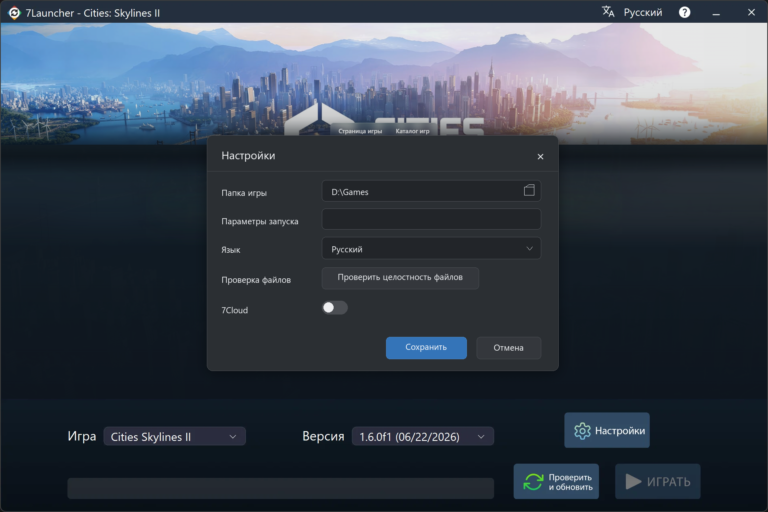Open the Русский language selector in title bar
Image resolution: width=768 pixels, height=512 pixels.
point(642,12)
